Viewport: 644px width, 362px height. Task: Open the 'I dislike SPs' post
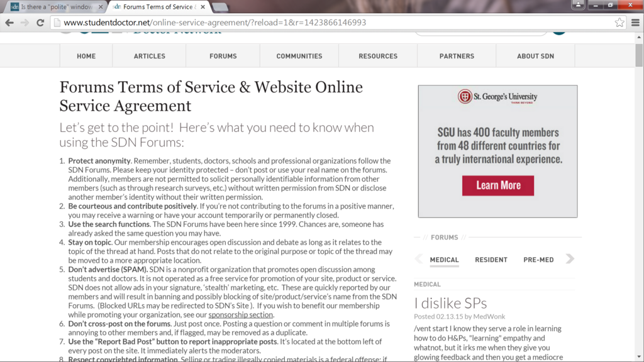coord(450,303)
